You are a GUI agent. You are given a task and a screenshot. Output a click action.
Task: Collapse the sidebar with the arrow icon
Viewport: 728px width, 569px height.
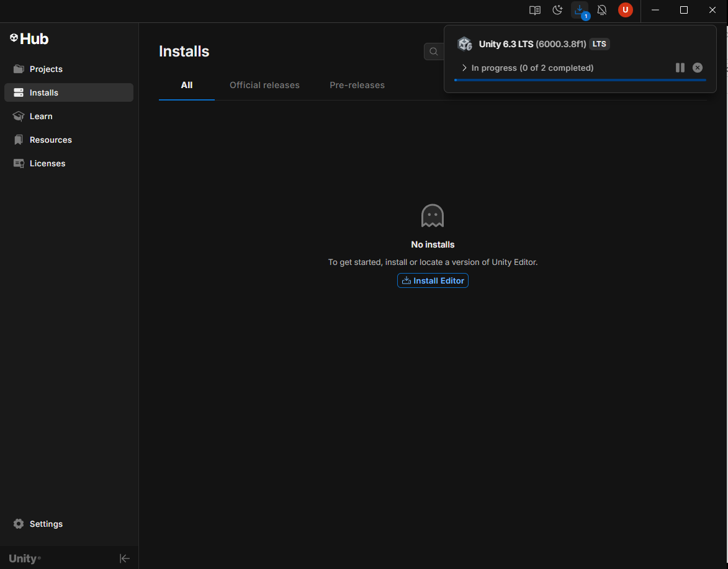coord(124,558)
